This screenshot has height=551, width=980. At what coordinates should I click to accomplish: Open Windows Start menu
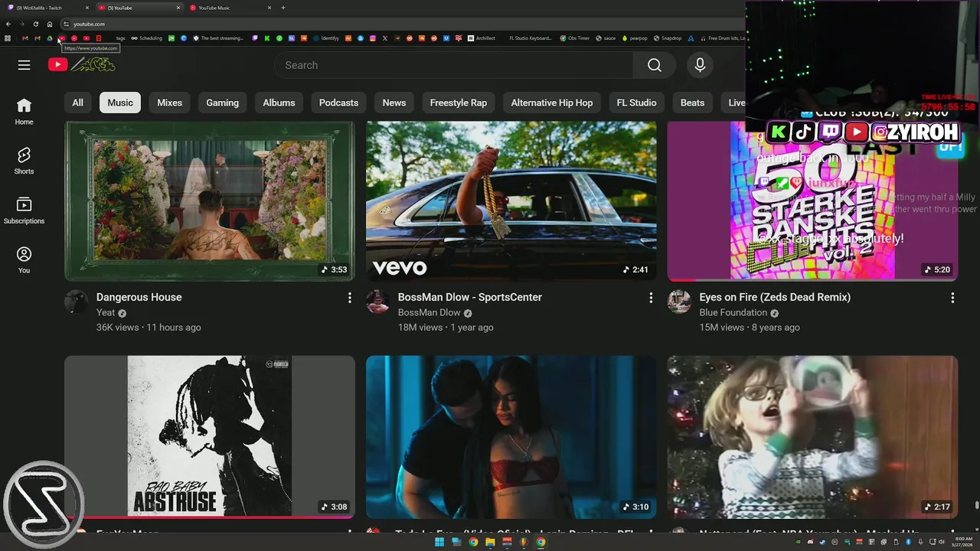click(439, 542)
